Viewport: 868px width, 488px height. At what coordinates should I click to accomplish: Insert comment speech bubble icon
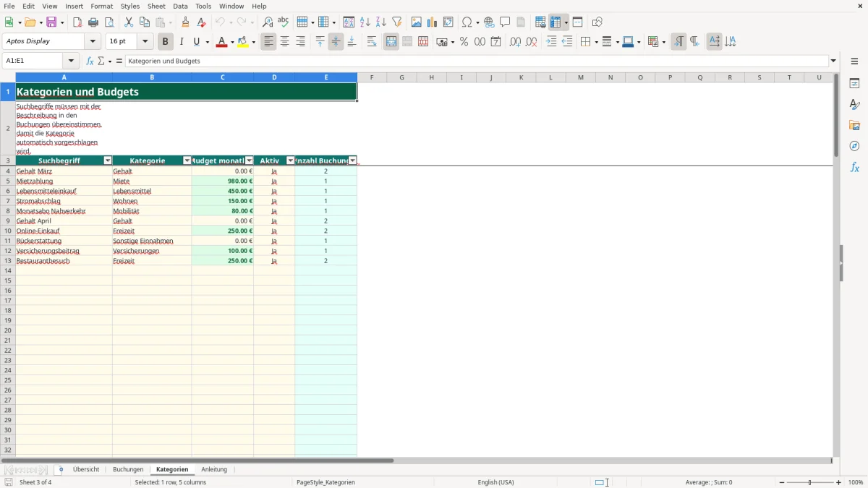point(505,22)
